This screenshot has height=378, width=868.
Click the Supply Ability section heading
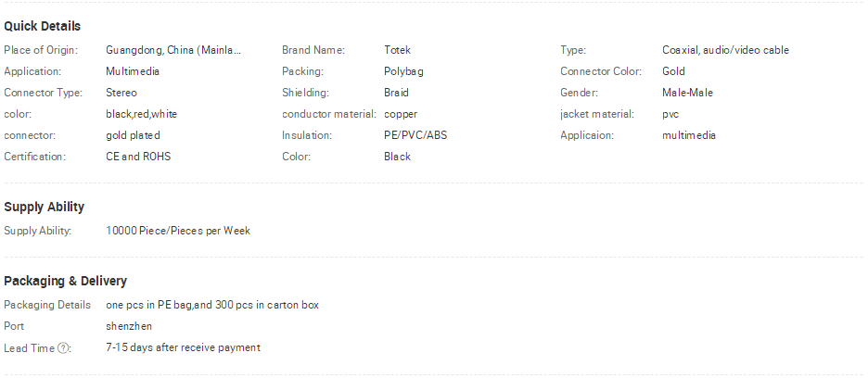coord(45,207)
